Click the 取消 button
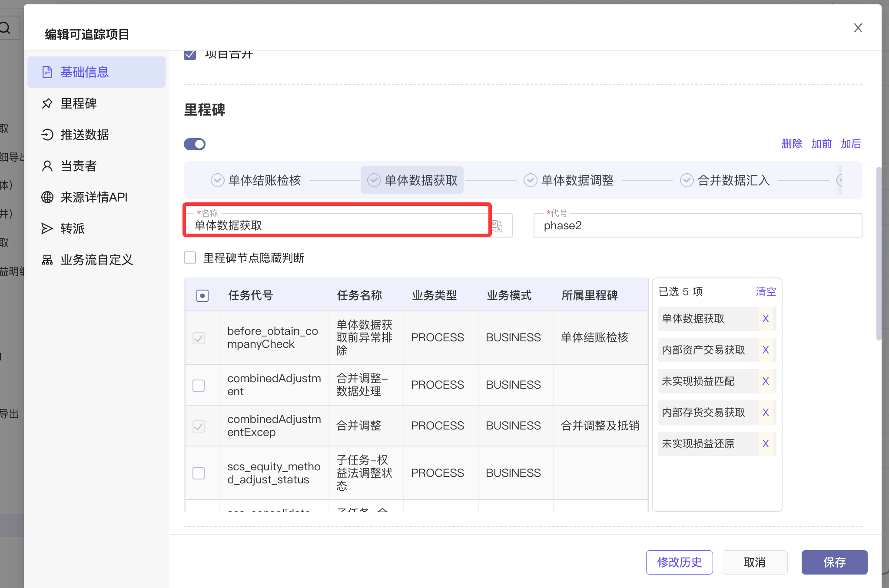The image size is (889, 588). [754, 562]
